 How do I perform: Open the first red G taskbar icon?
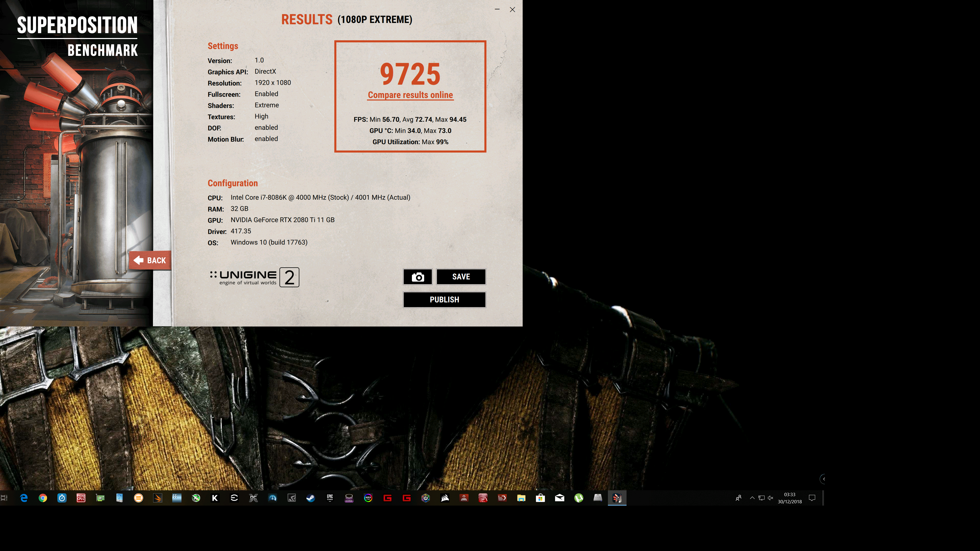click(387, 498)
